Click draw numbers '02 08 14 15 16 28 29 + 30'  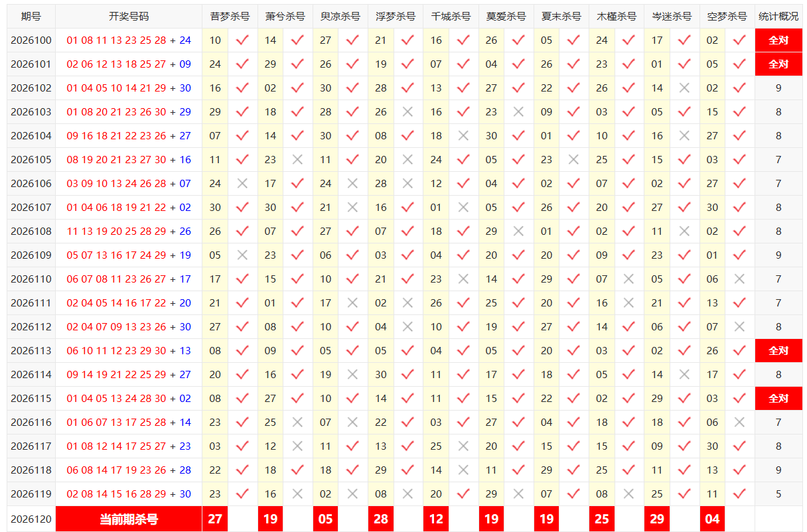129,494
